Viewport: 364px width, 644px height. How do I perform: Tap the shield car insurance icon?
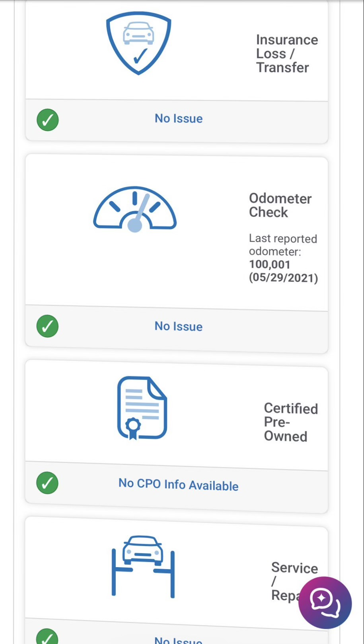(x=138, y=43)
